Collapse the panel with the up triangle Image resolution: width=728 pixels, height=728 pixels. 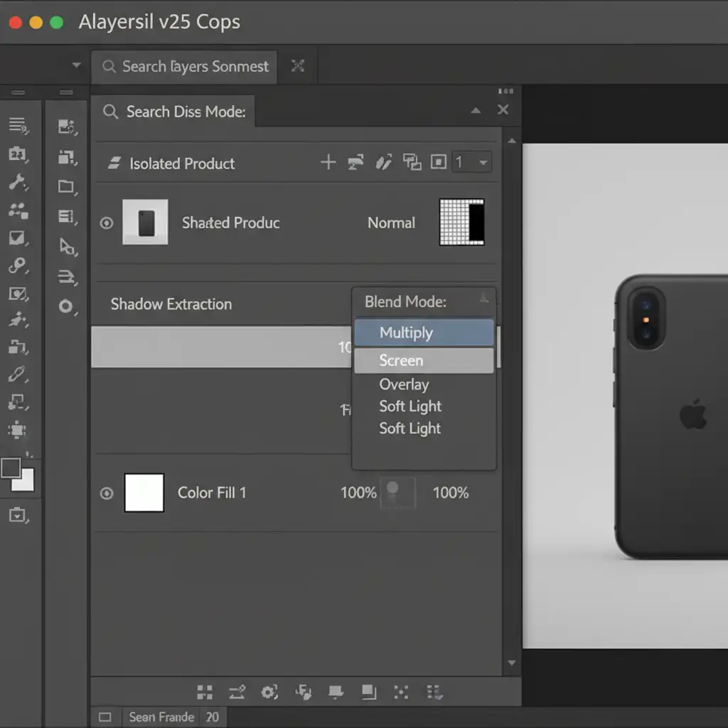click(476, 110)
